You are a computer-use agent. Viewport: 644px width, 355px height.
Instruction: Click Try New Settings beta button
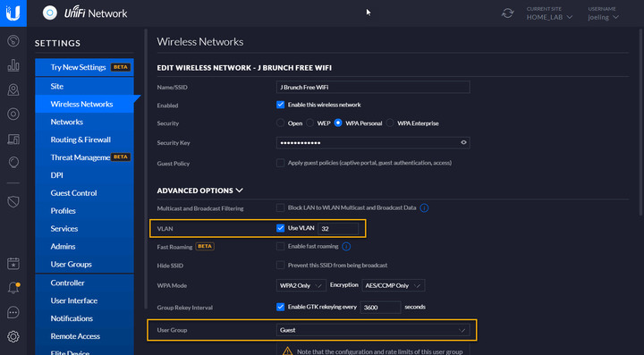point(84,67)
